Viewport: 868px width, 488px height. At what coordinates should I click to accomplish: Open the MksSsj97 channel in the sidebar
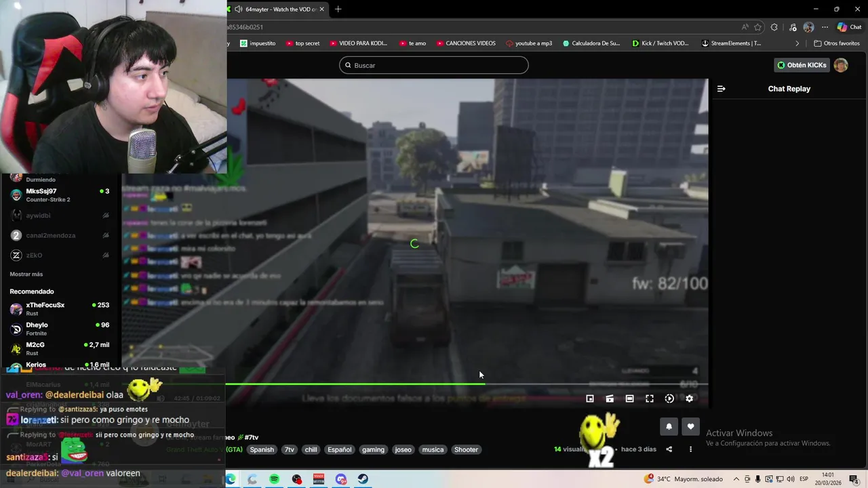tap(60, 195)
